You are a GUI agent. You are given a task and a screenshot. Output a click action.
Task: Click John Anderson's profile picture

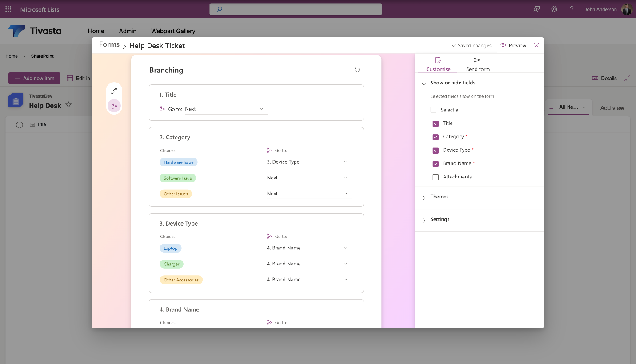(x=627, y=9)
